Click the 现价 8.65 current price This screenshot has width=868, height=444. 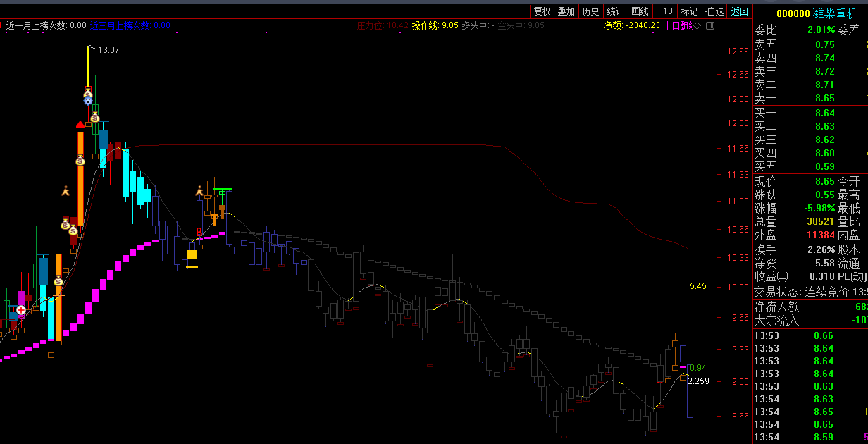(824, 181)
